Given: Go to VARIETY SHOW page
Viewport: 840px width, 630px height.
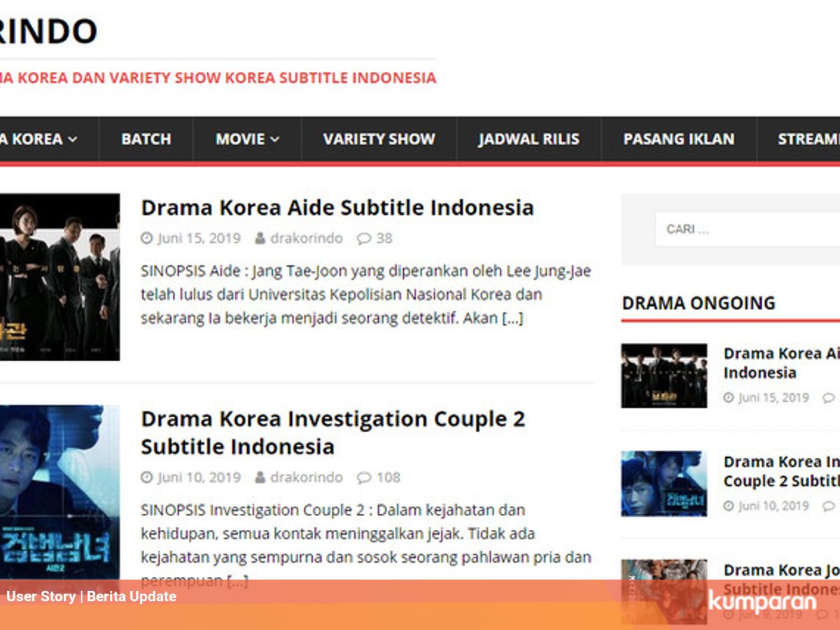Looking at the screenshot, I should click(x=379, y=139).
